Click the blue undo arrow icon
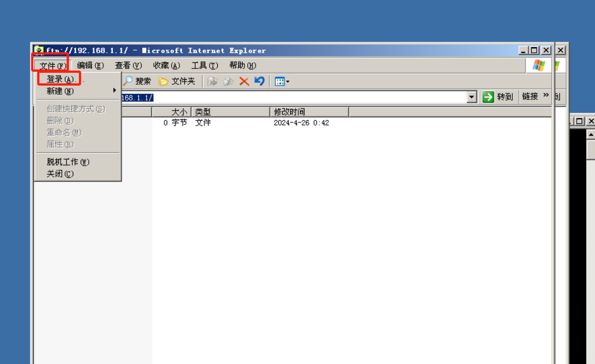 coord(259,81)
